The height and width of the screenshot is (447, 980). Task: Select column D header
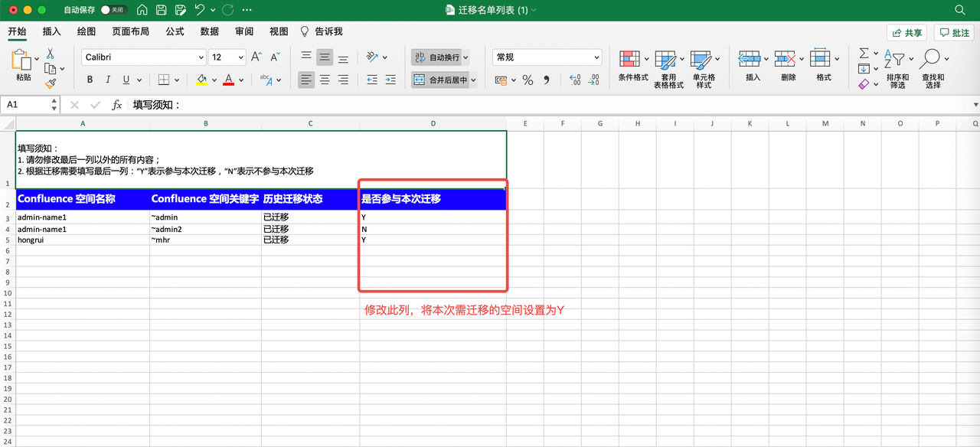tap(433, 123)
